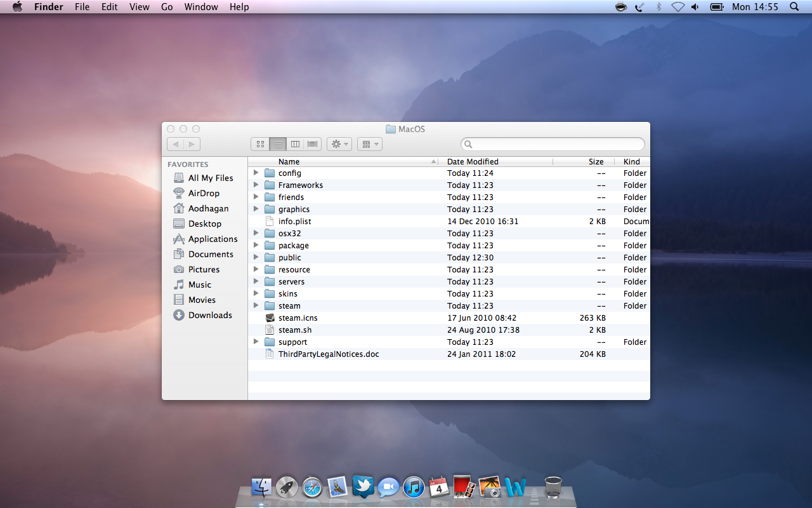Expand the osx32 folder triangle
Image resolution: width=812 pixels, height=508 pixels.
point(256,233)
